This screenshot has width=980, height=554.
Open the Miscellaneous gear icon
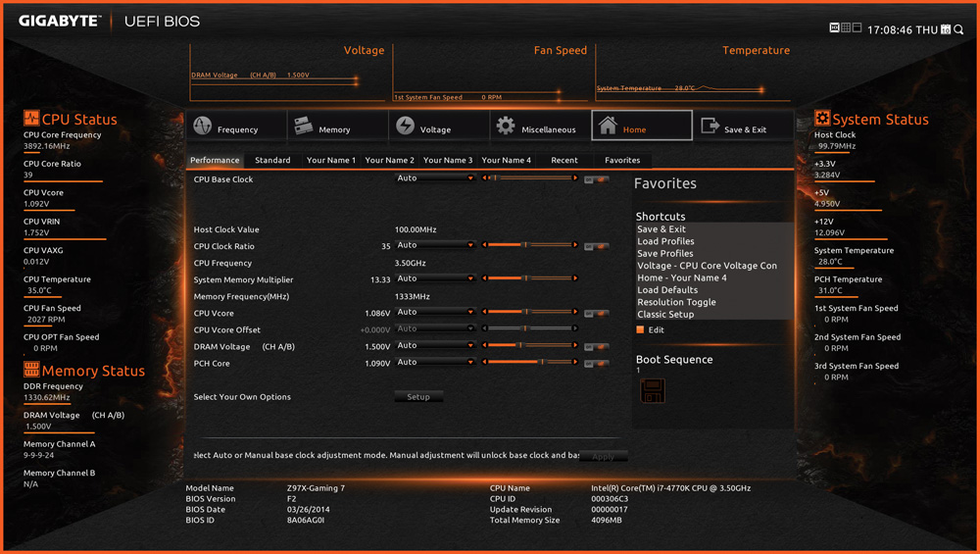(506, 126)
